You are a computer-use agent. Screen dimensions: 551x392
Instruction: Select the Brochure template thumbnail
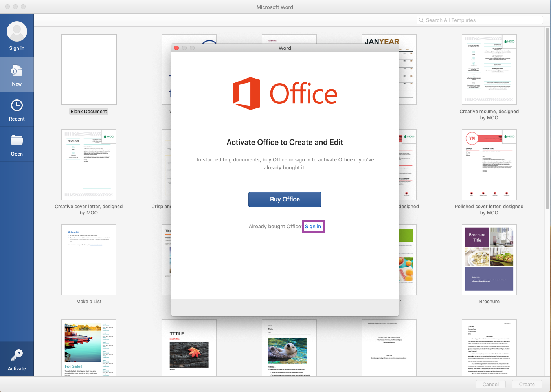[489, 260]
